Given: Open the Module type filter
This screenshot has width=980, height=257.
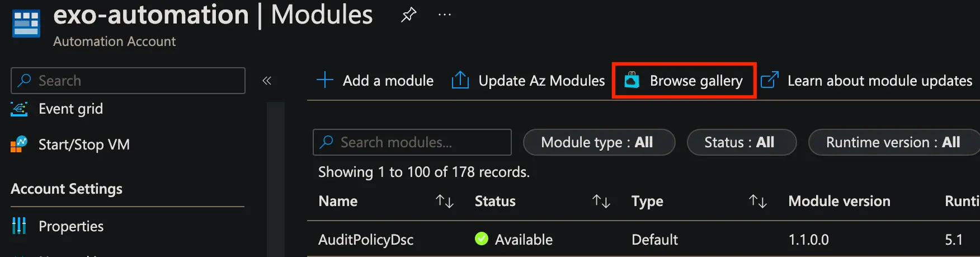Looking at the screenshot, I should pos(599,142).
